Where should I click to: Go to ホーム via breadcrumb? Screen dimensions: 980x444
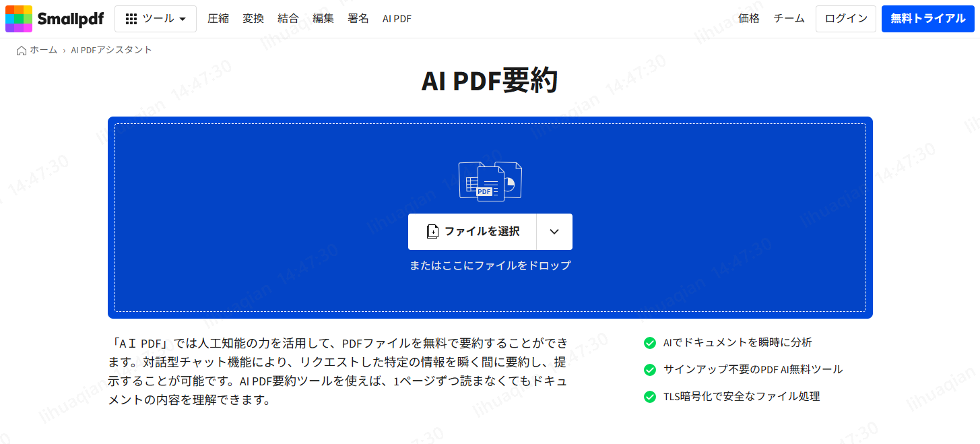point(44,50)
